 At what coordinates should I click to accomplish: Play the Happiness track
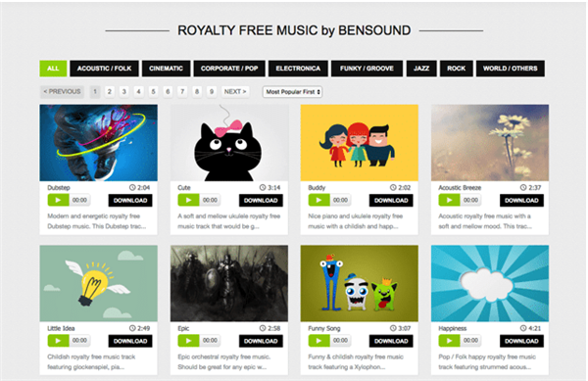click(449, 341)
